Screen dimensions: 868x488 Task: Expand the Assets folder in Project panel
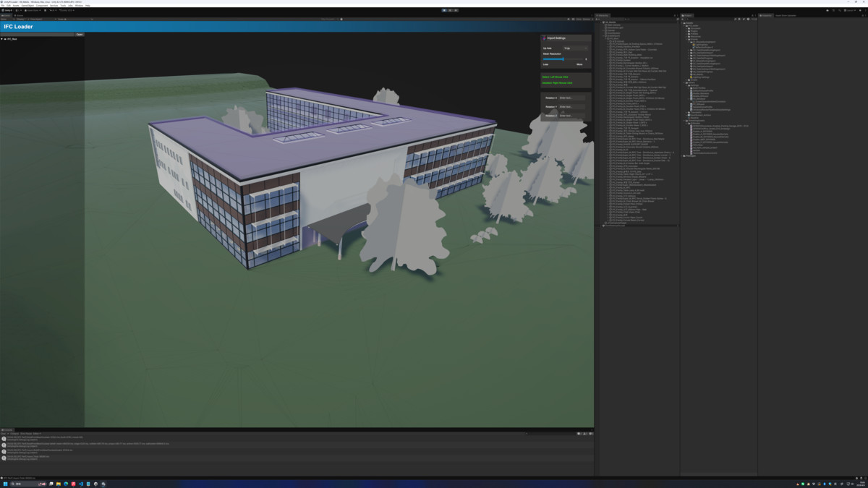(x=681, y=22)
